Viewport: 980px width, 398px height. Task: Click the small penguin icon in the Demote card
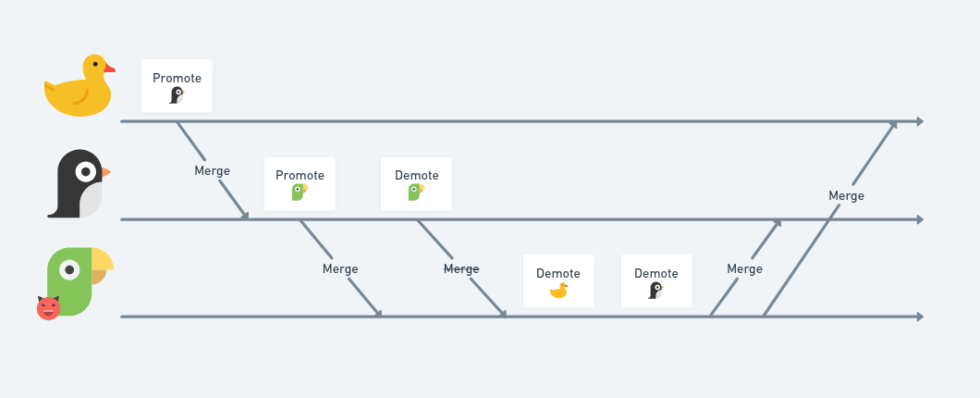coord(655,291)
